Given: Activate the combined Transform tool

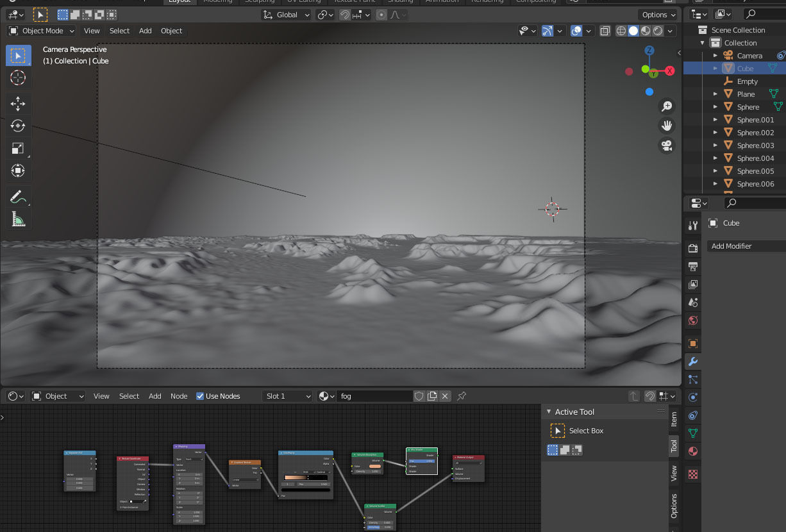Looking at the screenshot, I should [18, 170].
